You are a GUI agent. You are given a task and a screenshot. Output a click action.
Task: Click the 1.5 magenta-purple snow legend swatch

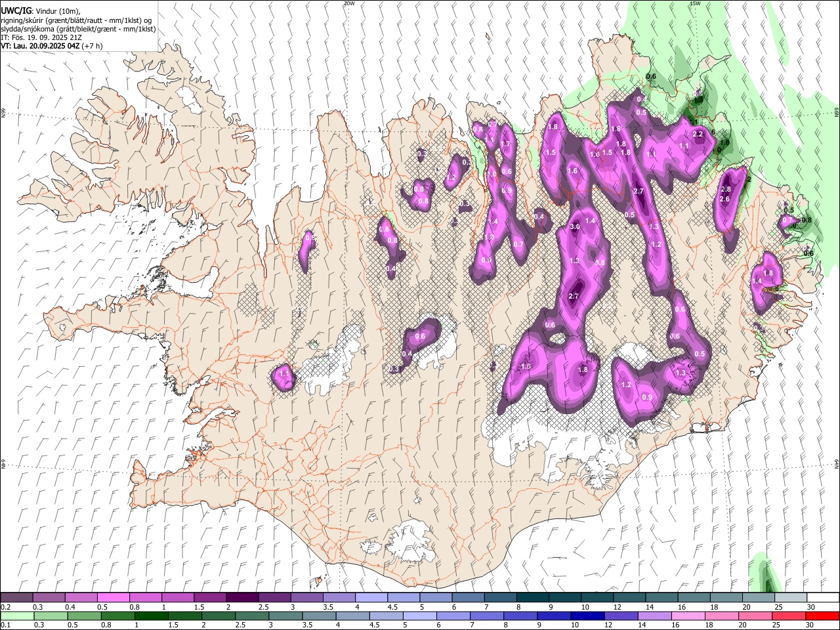point(209,598)
